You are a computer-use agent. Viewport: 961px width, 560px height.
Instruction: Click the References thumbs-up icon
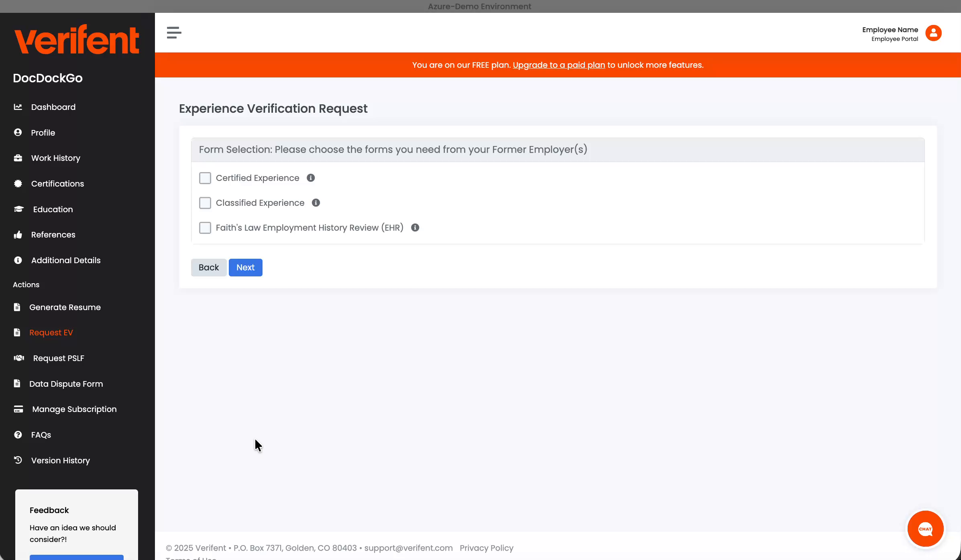point(18,234)
